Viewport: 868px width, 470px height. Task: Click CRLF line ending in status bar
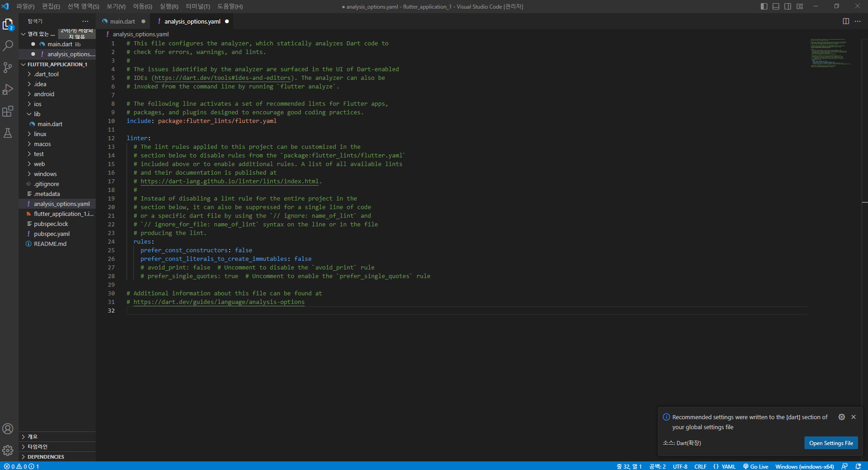coord(700,466)
